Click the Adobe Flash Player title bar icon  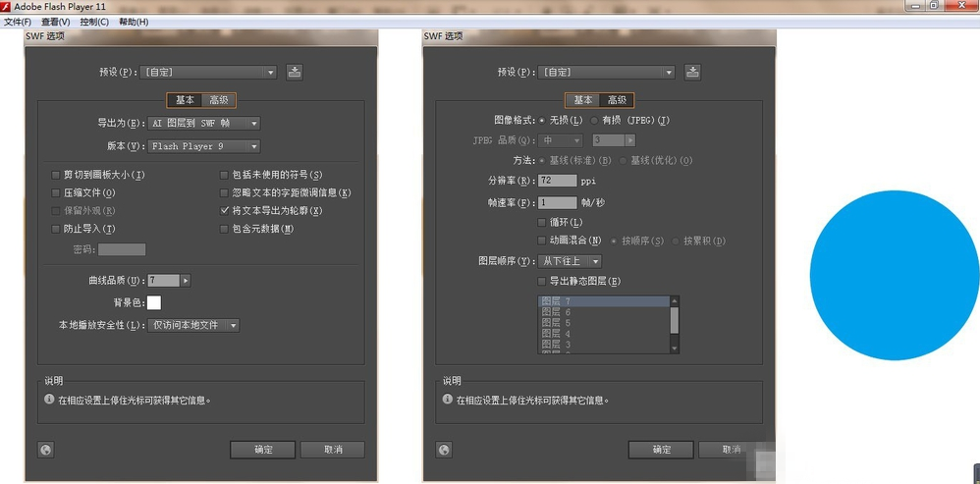point(6,6)
